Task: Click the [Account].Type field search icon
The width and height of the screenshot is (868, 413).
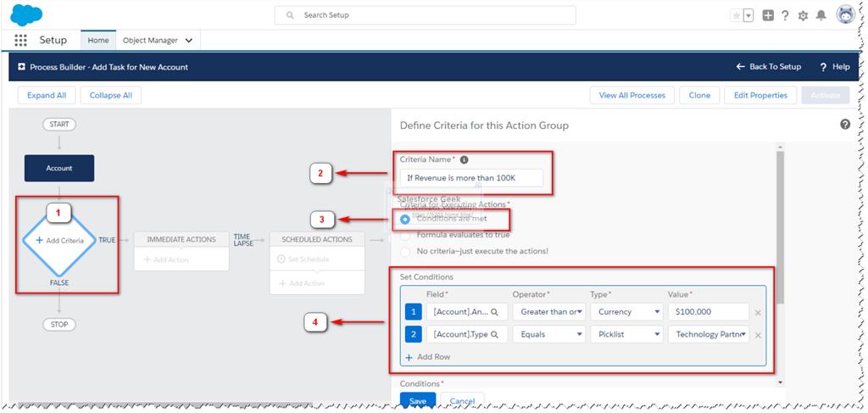Action: pyautogui.click(x=495, y=334)
